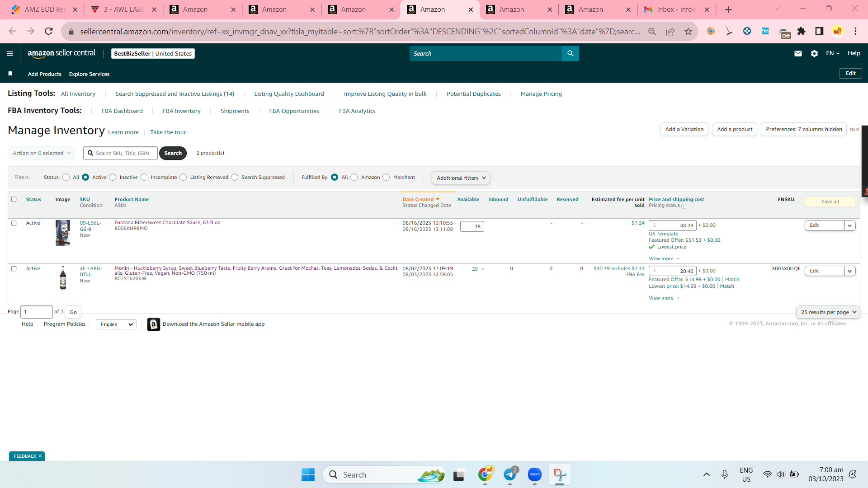868x488 pixels.
Task: Launch Chrome from the taskbar
Action: point(486,474)
